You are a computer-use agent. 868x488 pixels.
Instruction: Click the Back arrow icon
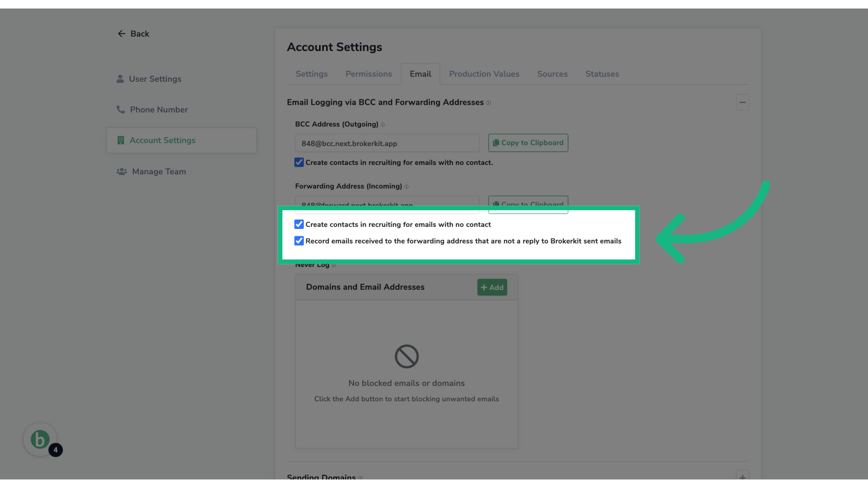121,34
